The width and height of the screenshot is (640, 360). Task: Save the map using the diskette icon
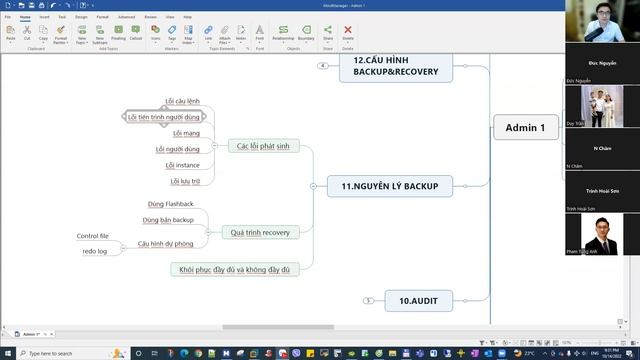coord(31,5)
